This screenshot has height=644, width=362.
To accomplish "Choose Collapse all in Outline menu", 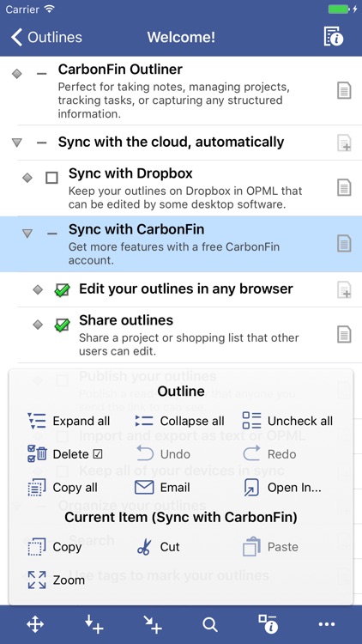I will coord(179,421).
